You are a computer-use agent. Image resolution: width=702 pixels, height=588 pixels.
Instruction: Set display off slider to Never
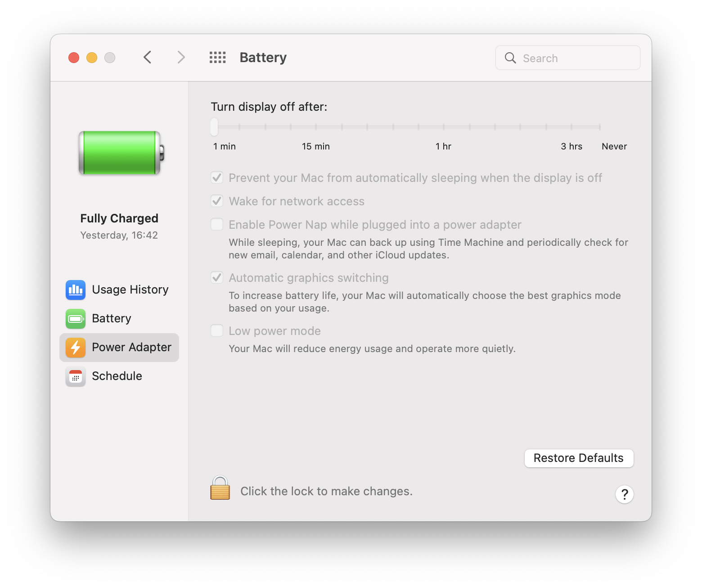coord(600,127)
